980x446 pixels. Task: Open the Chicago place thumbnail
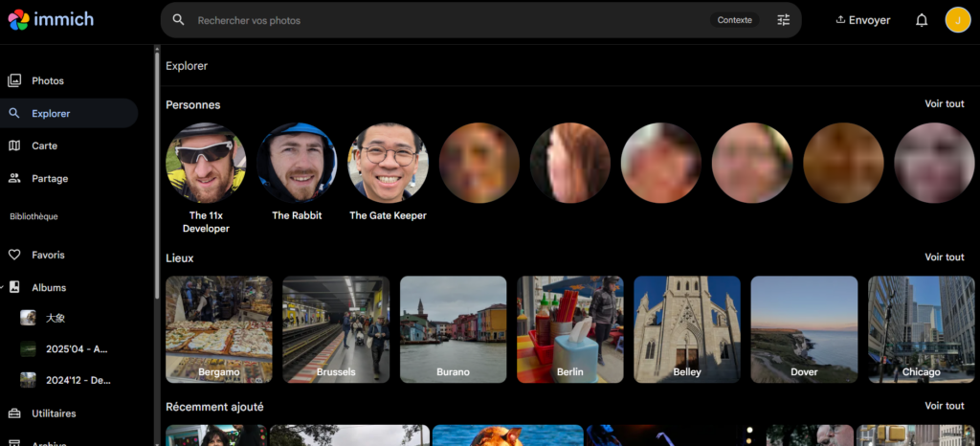922,329
